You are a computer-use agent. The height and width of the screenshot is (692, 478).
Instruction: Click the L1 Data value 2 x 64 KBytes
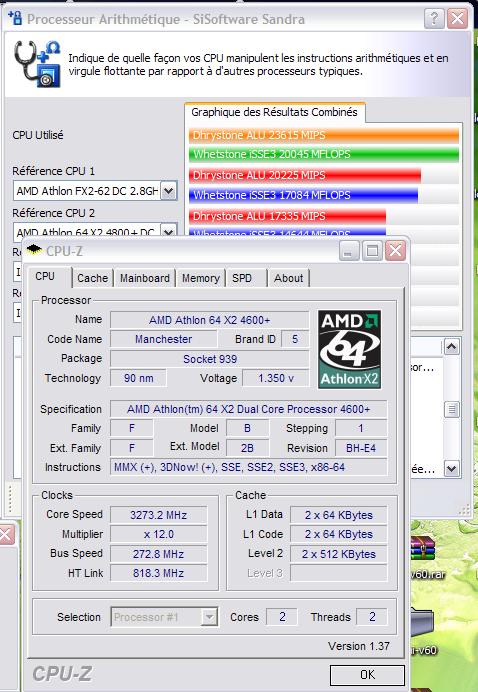coord(339,515)
